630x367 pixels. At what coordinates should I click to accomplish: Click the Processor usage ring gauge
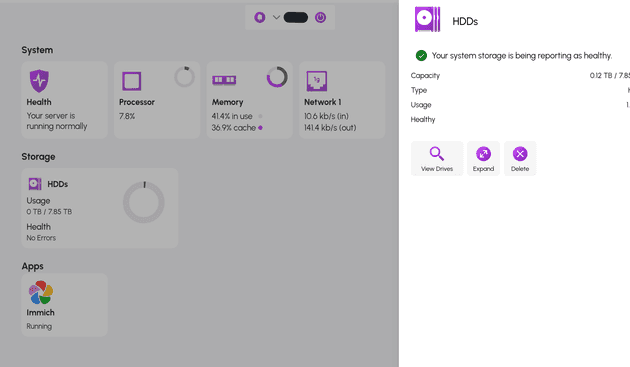(184, 77)
